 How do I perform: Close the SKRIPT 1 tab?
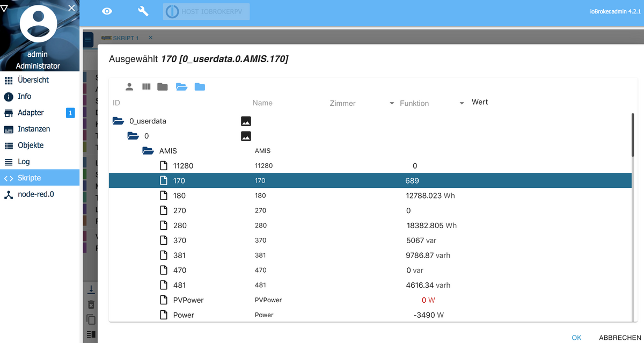(x=150, y=38)
